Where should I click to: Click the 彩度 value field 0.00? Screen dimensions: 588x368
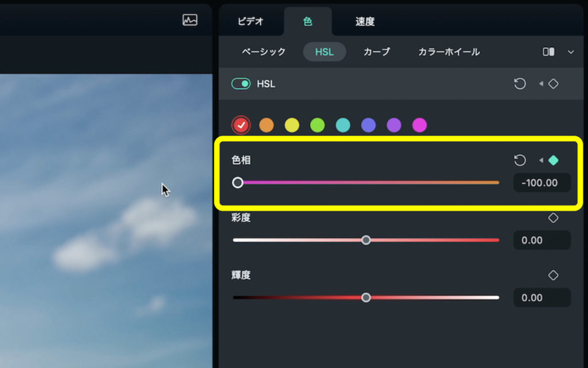tap(542, 241)
